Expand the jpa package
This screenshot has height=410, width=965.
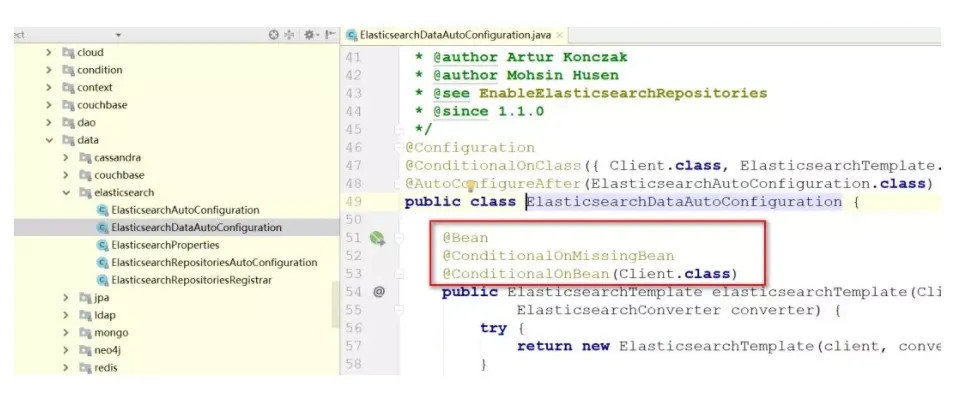pyautogui.click(x=66, y=298)
